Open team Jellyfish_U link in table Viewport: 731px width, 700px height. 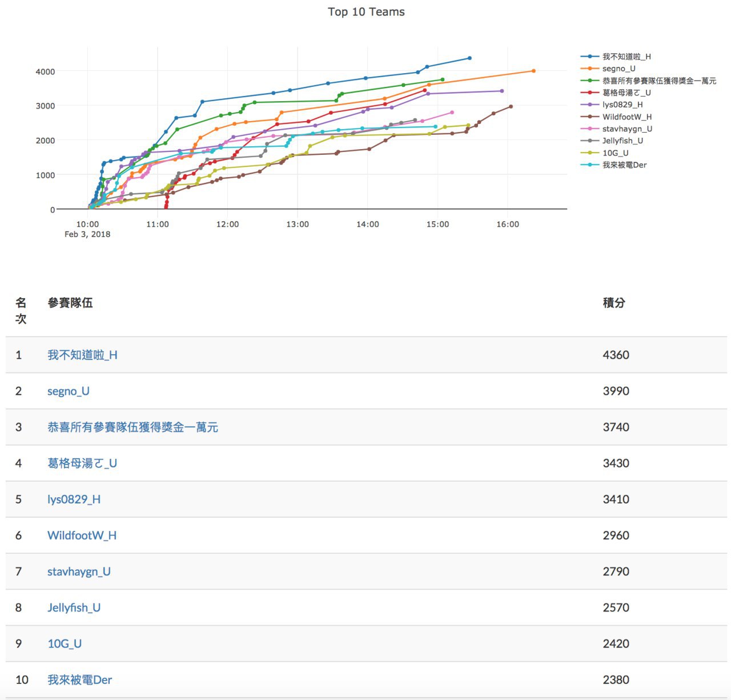[x=74, y=607]
